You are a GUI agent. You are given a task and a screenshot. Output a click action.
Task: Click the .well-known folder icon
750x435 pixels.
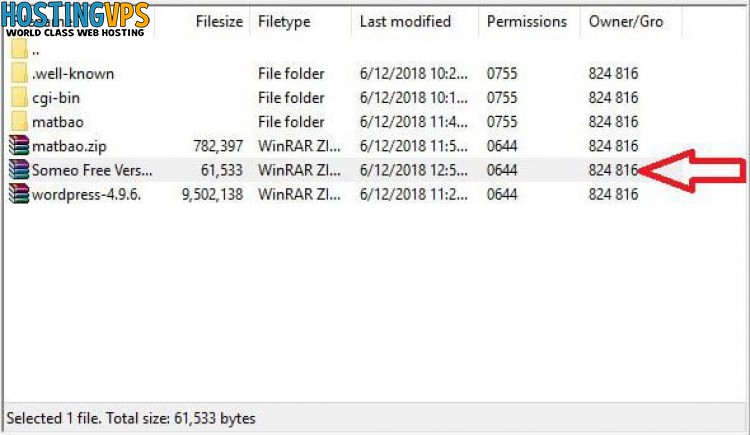[x=19, y=73]
